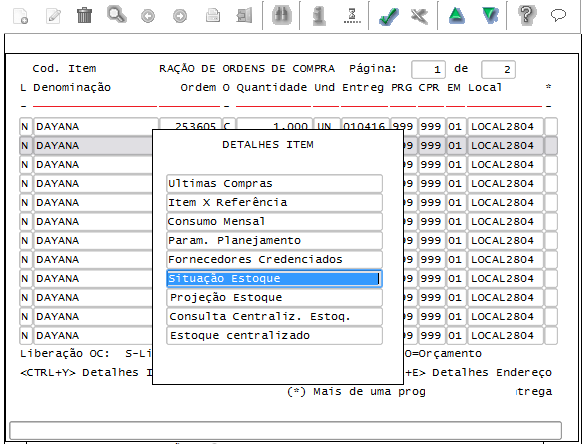Click asterisk column cell in first row

(x=551, y=127)
